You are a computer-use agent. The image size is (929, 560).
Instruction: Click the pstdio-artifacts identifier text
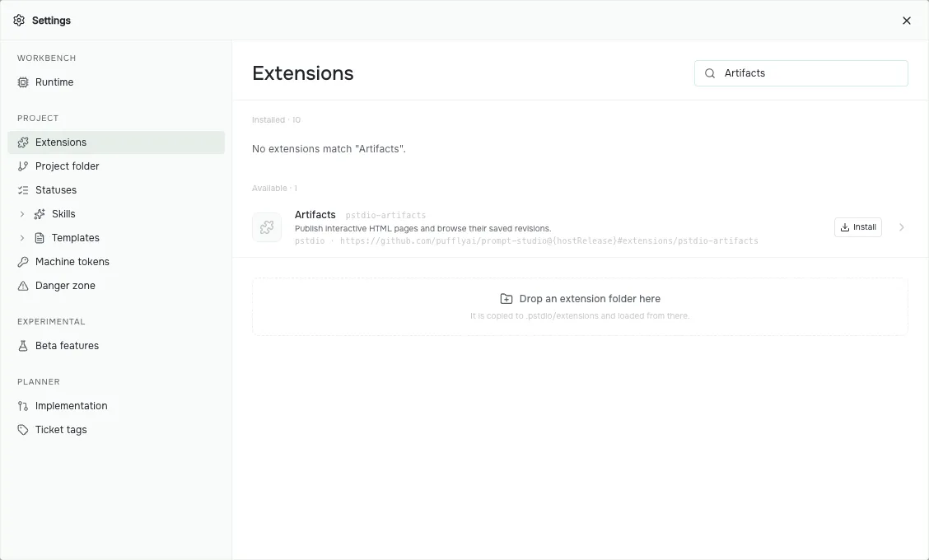pos(385,215)
